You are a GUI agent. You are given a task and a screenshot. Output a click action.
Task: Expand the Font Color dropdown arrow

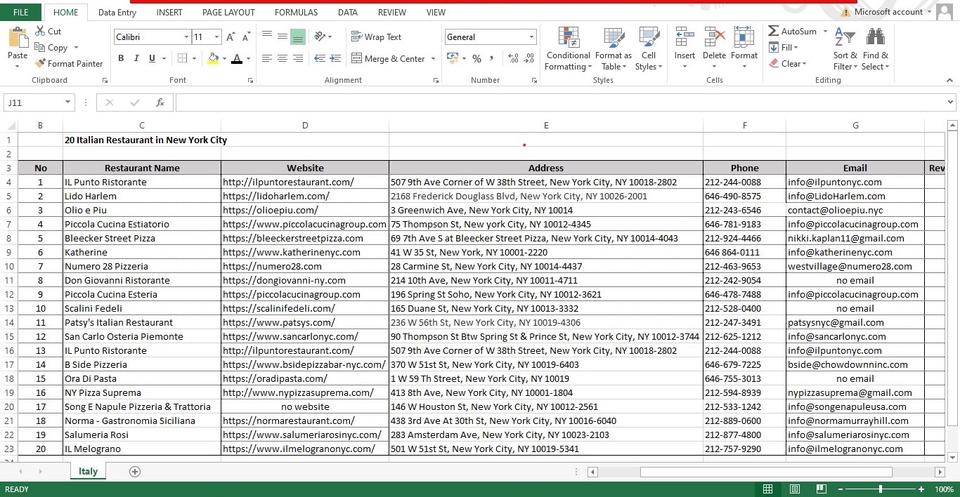(248, 59)
